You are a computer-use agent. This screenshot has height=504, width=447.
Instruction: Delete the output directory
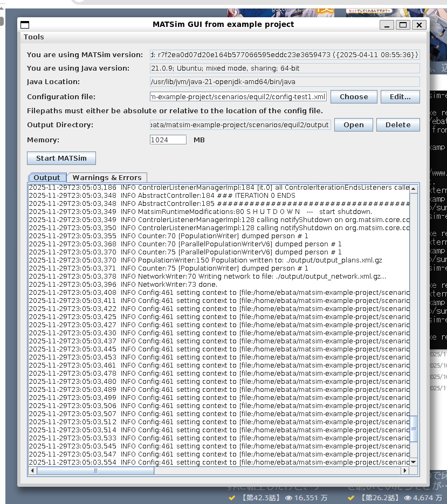click(x=397, y=125)
